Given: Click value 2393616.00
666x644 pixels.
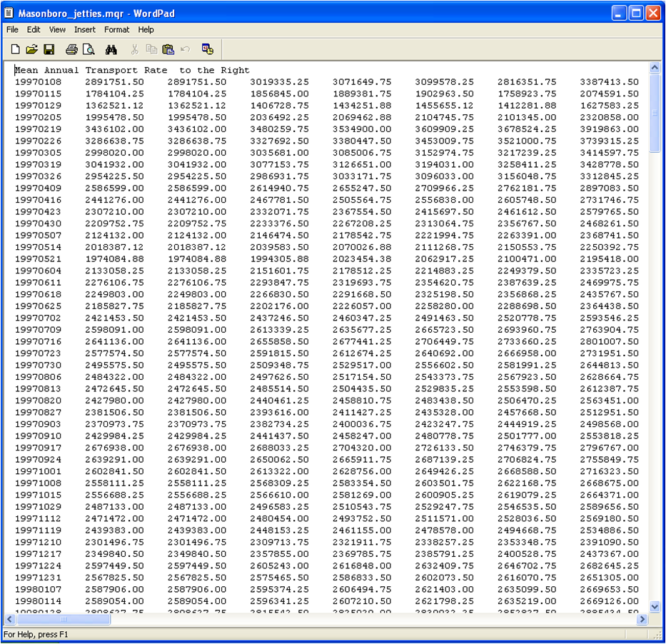Looking at the screenshot, I should pos(280,413).
